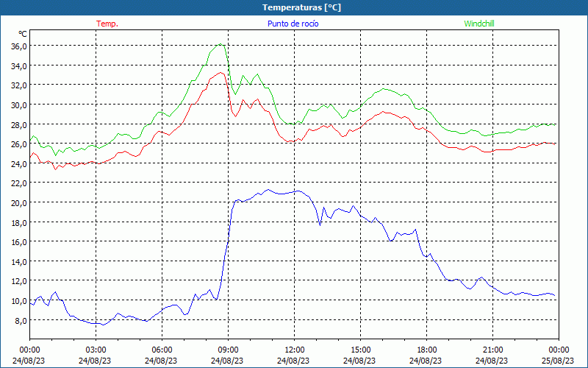Click the green windchill peak near 36 °C
Image resolution: width=588 pixels, height=368 pixels.
(x=220, y=44)
